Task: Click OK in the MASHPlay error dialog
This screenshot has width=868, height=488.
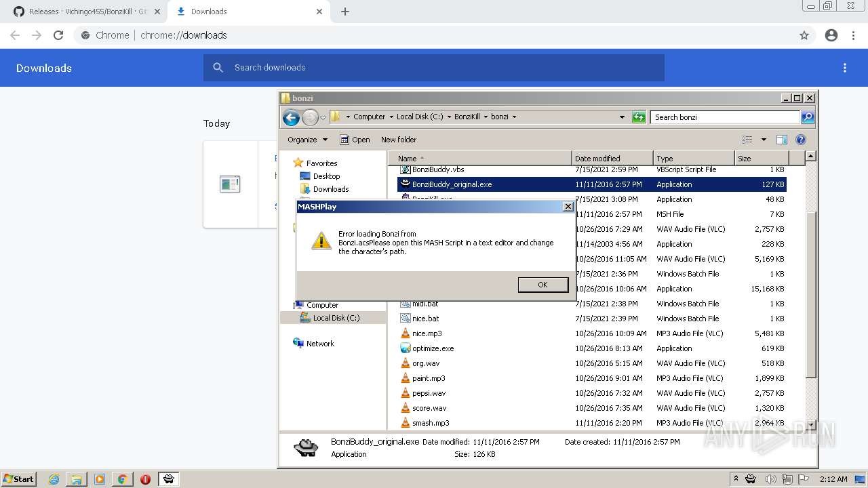Action: [x=542, y=285]
